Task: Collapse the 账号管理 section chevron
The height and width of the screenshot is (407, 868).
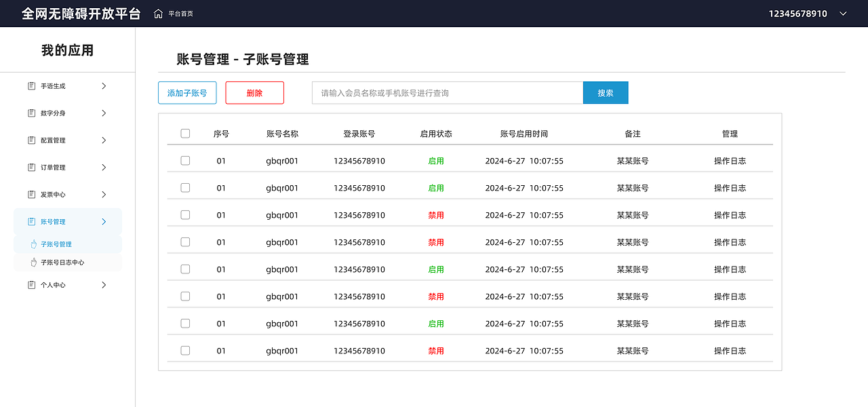Action: click(x=104, y=221)
